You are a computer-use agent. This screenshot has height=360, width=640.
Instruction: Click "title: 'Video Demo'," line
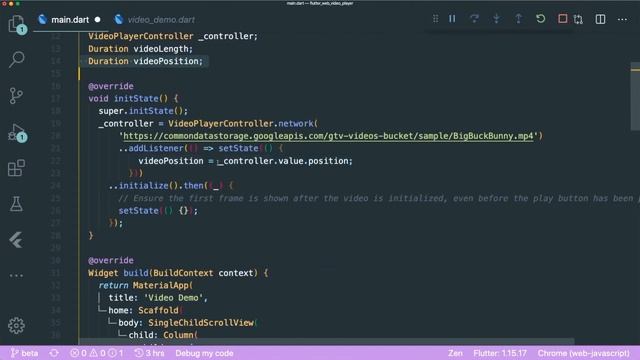[158, 298]
